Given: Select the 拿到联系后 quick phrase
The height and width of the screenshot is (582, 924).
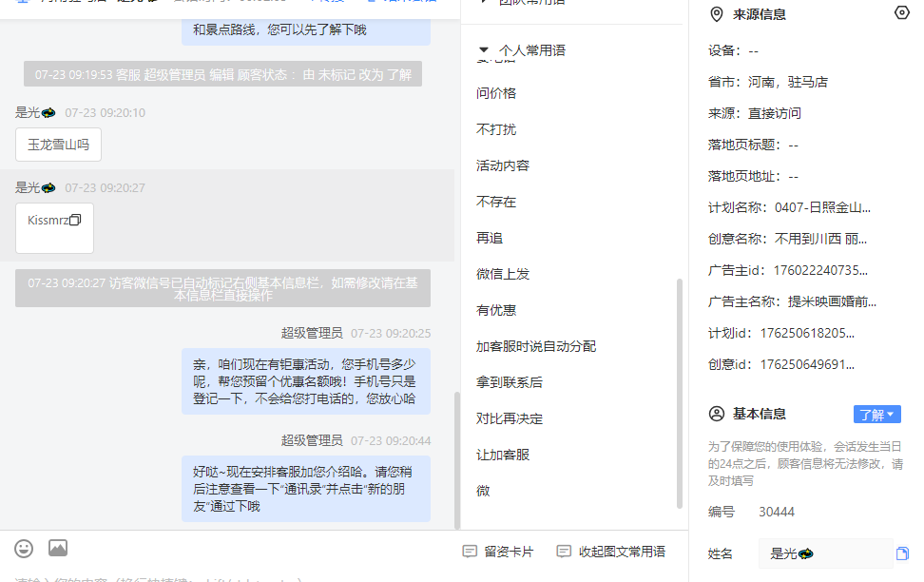Looking at the screenshot, I should 510,382.
